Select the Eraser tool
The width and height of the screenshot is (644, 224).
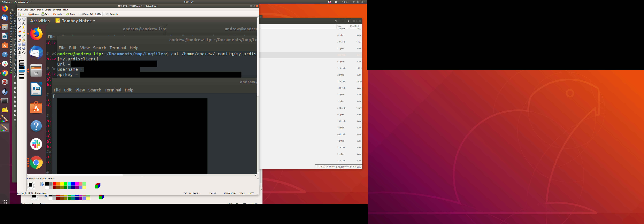click(20, 32)
